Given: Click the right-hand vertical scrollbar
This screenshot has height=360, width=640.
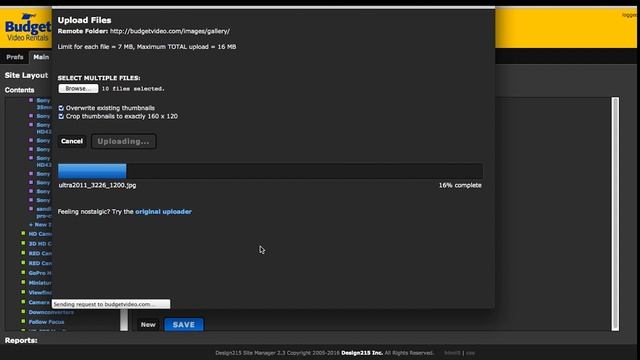Looking at the screenshot, I should 615,214.
